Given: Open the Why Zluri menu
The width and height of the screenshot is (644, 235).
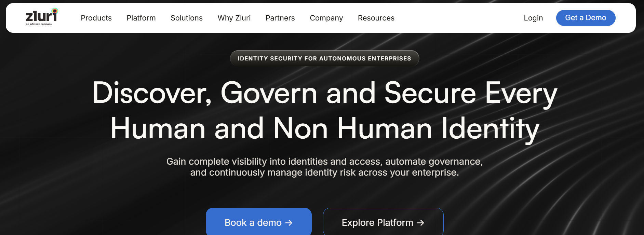Looking at the screenshot, I should click(x=234, y=18).
